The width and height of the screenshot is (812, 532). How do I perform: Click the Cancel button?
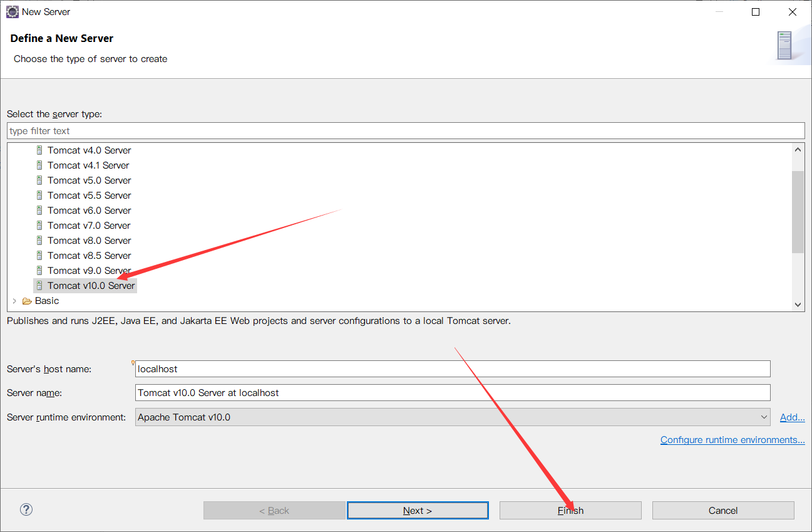(x=723, y=511)
